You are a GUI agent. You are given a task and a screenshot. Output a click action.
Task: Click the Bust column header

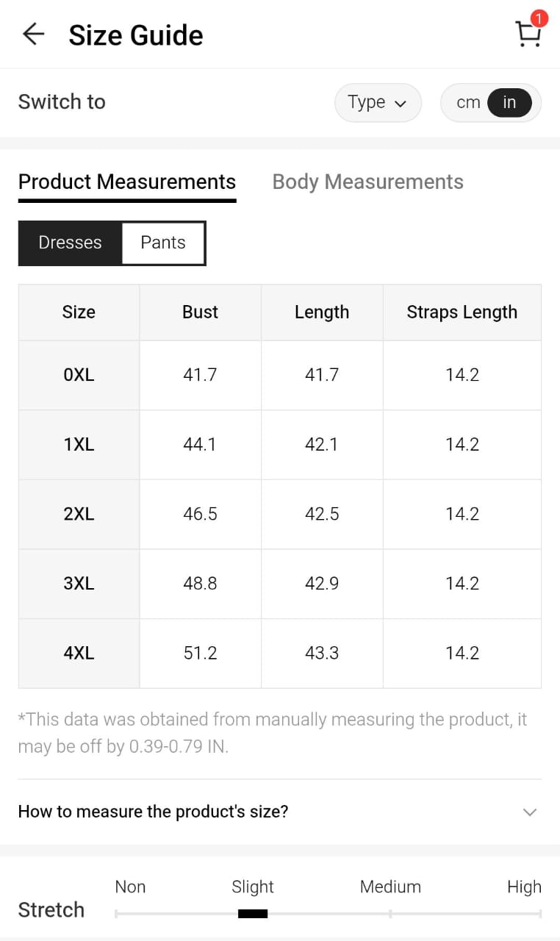click(x=200, y=312)
